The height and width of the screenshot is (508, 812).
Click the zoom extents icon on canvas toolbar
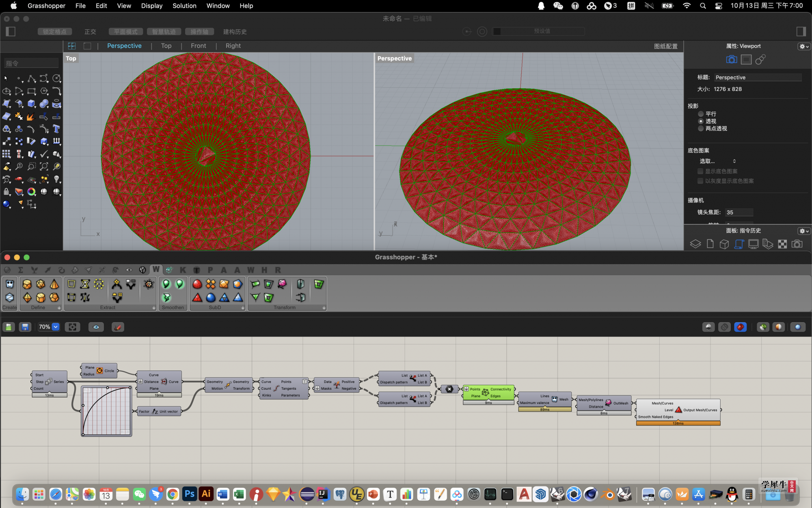point(73,327)
